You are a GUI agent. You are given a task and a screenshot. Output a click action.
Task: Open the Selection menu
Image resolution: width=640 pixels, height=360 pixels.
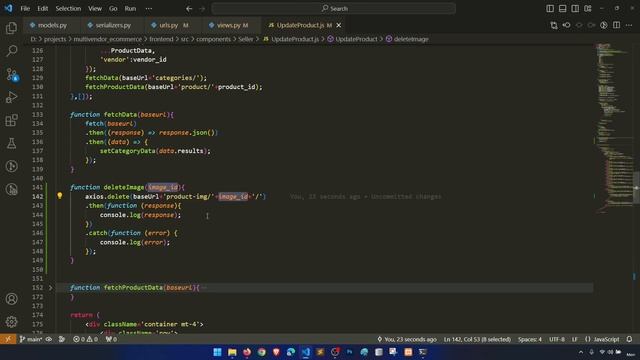tap(68, 9)
